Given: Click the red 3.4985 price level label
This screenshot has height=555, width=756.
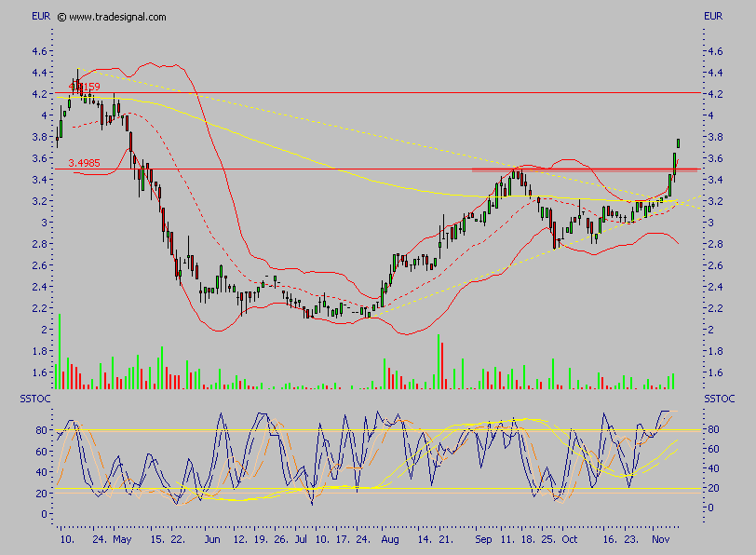Looking at the screenshot, I should click(84, 163).
